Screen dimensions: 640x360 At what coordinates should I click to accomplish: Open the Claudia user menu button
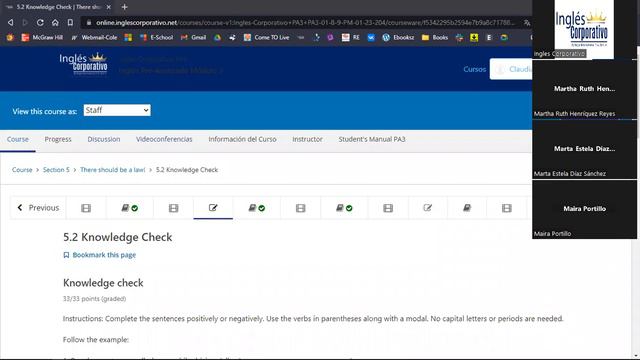(511, 69)
